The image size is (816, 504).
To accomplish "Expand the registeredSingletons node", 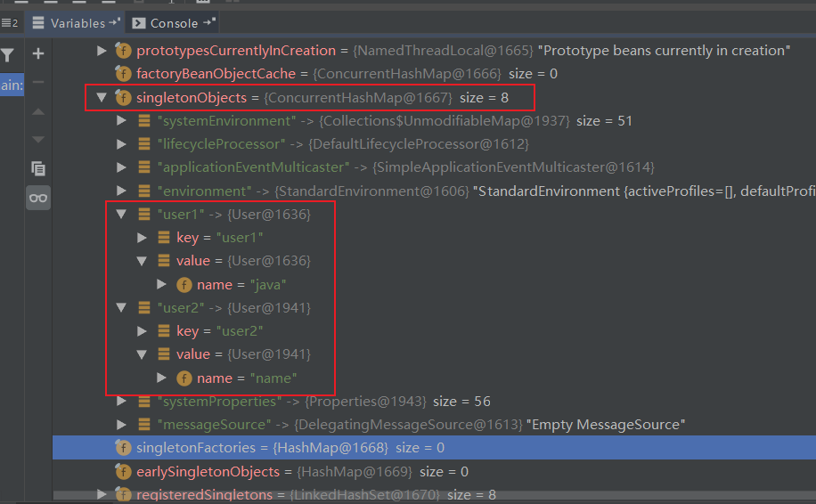I will coord(102,493).
